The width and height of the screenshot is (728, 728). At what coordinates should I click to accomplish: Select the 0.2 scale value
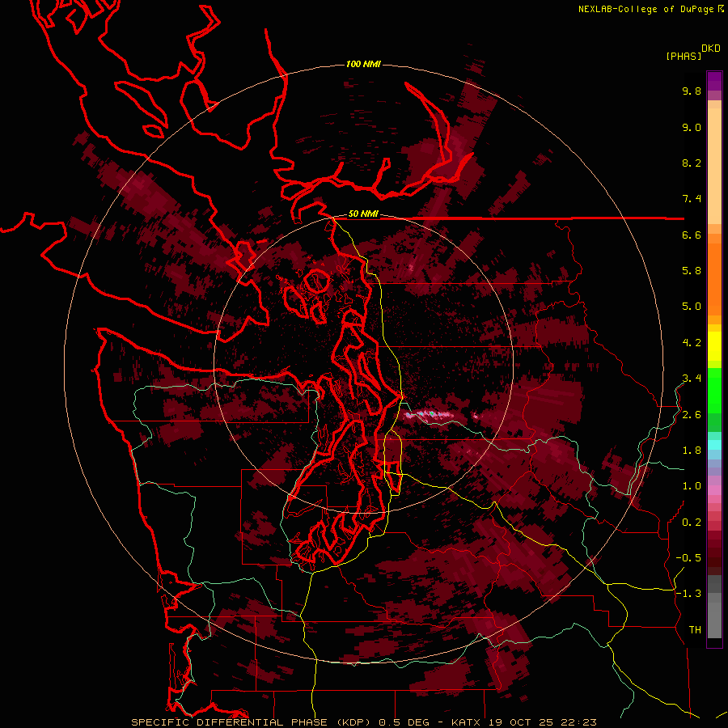click(x=692, y=523)
